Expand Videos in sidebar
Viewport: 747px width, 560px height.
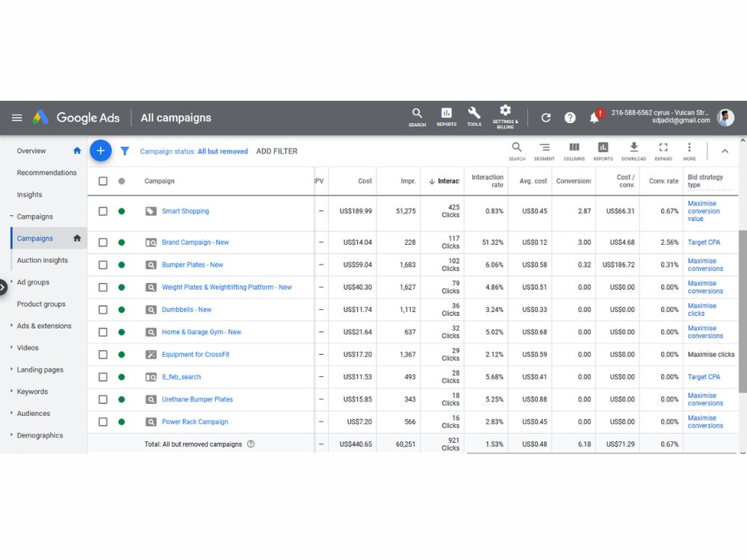pos(11,347)
